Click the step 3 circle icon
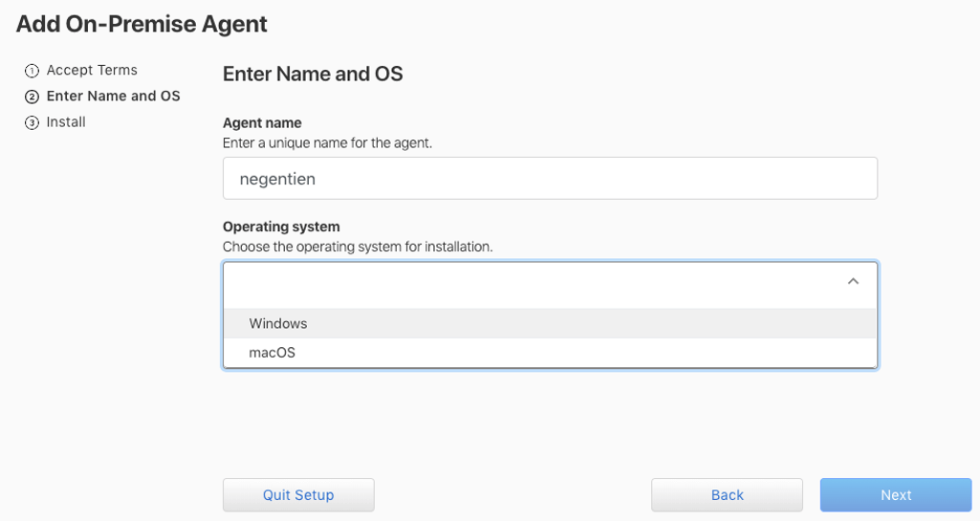The height and width of the screenshot is (521, 980). tap(32, 123)
